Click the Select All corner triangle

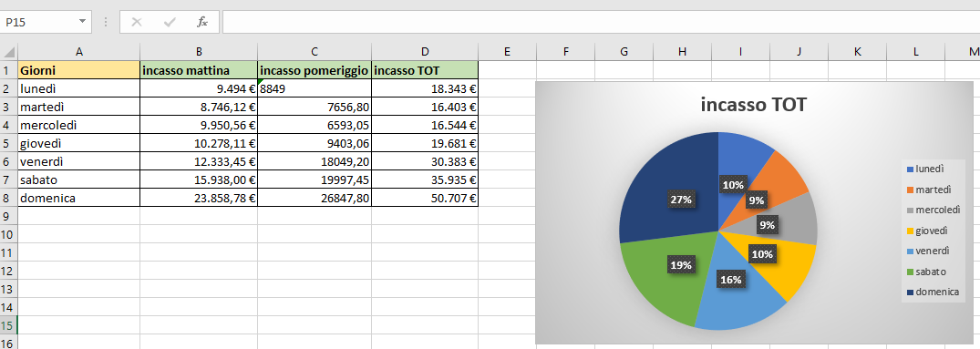pos(9,51)
